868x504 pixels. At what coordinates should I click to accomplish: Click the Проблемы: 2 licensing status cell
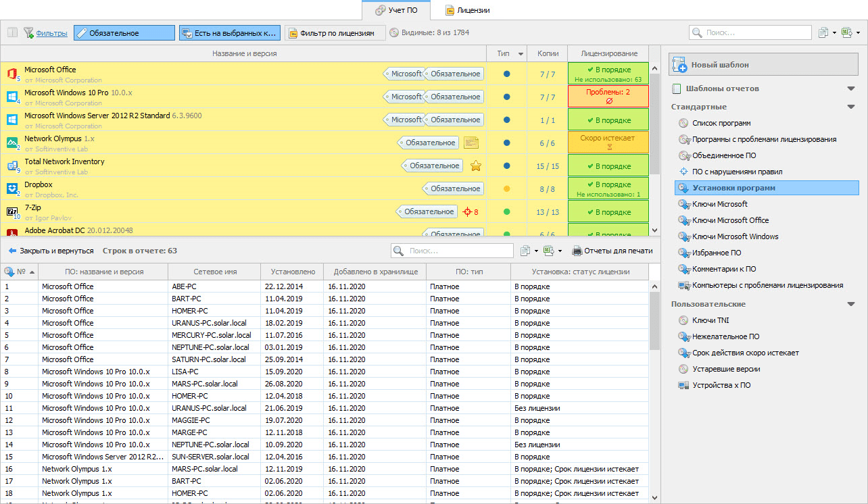point(608,97)
